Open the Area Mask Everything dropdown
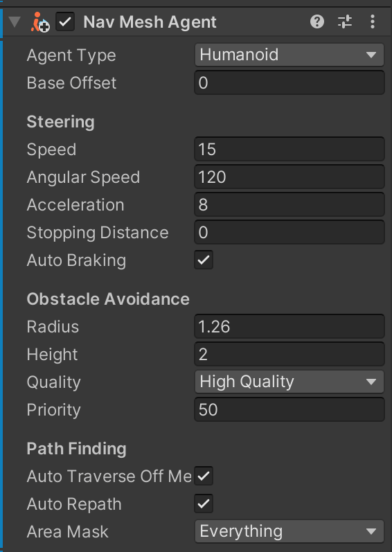This screenshot has width=392, height=552. click(289, 531)
